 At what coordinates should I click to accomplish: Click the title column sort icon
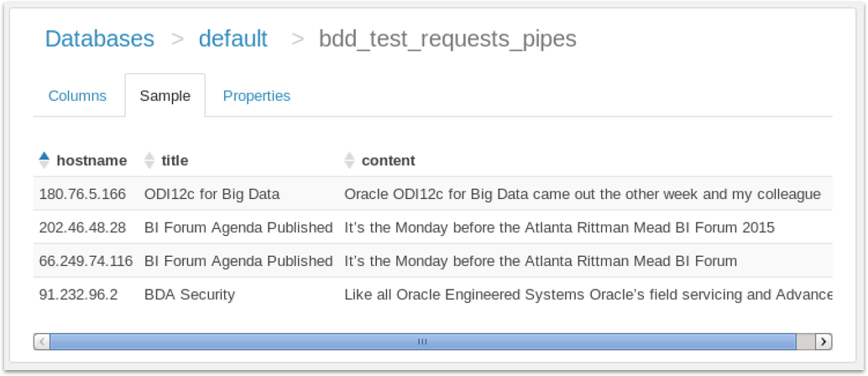tap(149, 159)
